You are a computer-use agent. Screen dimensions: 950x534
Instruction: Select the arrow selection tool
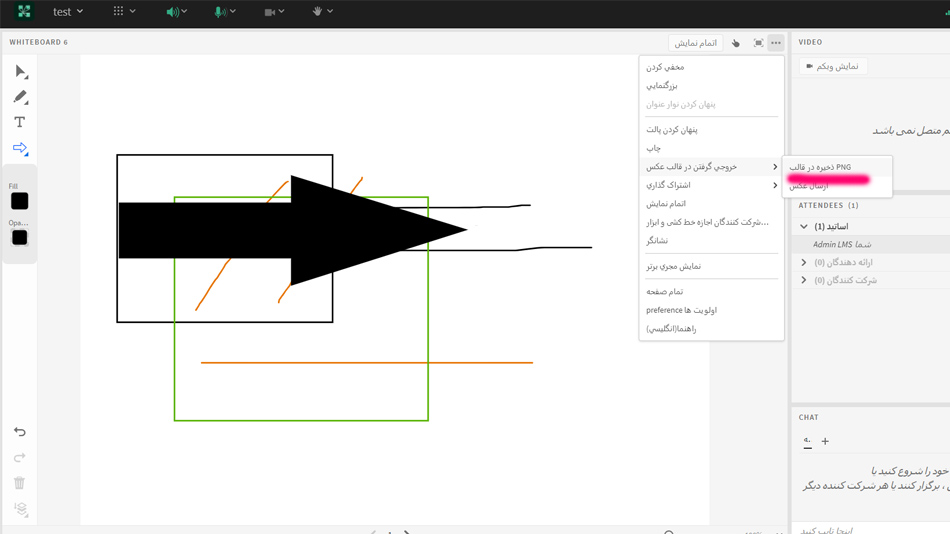(20, 72)
